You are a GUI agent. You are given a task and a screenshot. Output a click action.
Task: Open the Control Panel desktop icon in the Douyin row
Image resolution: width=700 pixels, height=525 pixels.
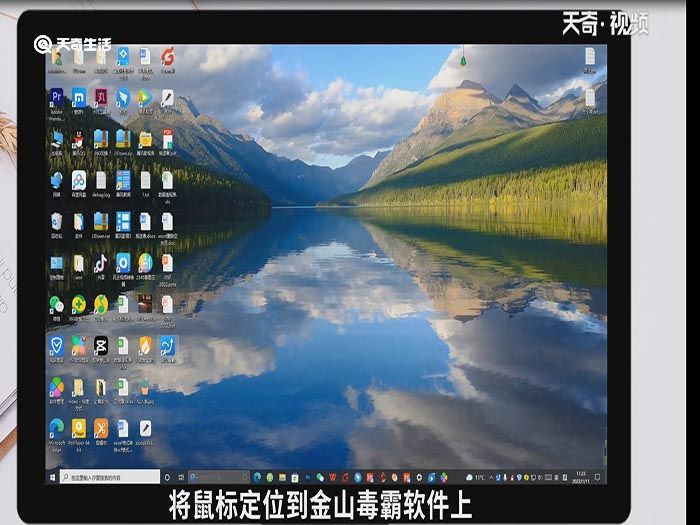pos(57,263)
